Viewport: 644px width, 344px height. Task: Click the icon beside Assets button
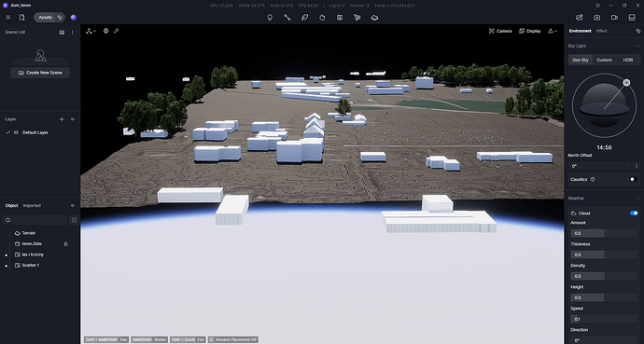60,18
